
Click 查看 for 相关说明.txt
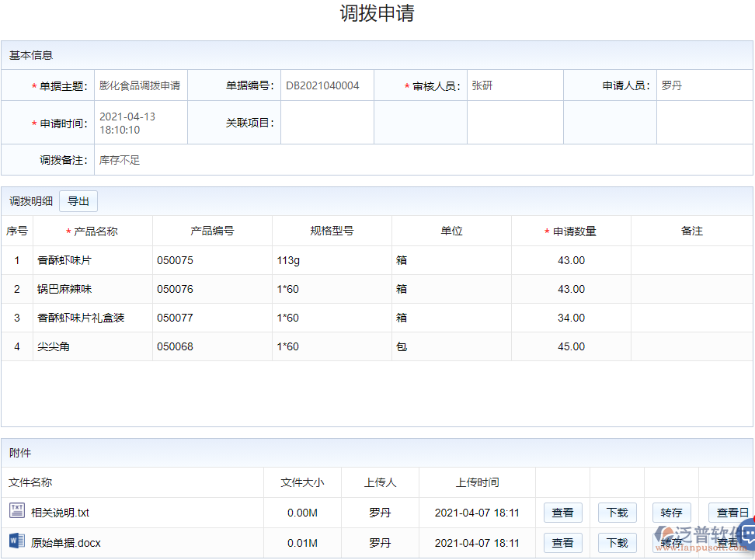[562, 512]
